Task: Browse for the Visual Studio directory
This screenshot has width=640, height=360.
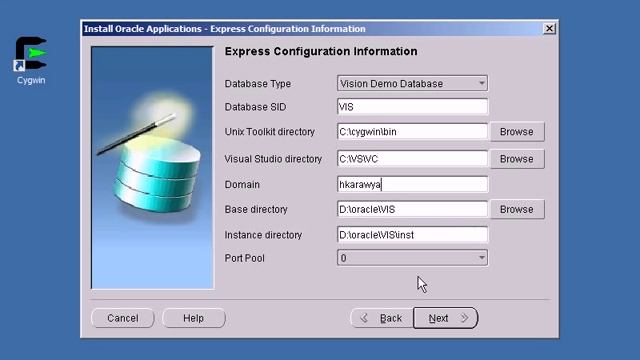Action: 517,159
